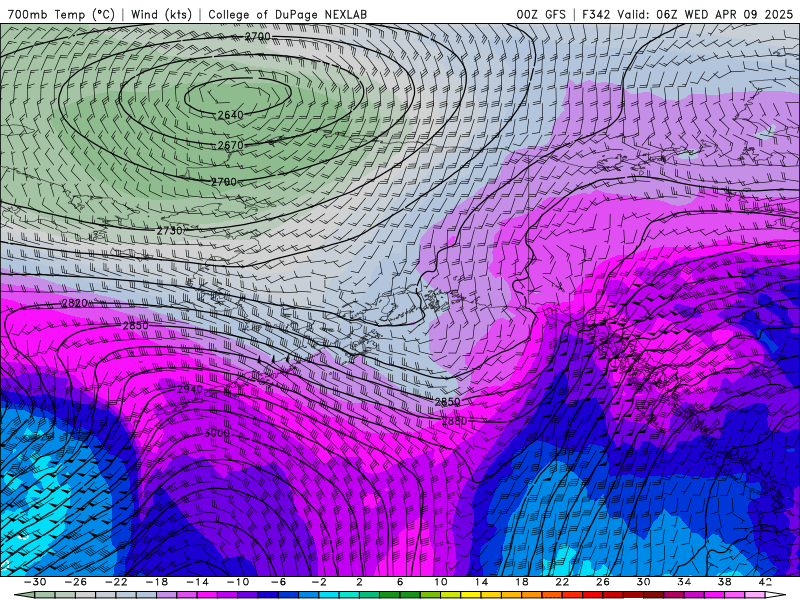
Task: Click the 2670 height contour label
Action: [230, 145]
